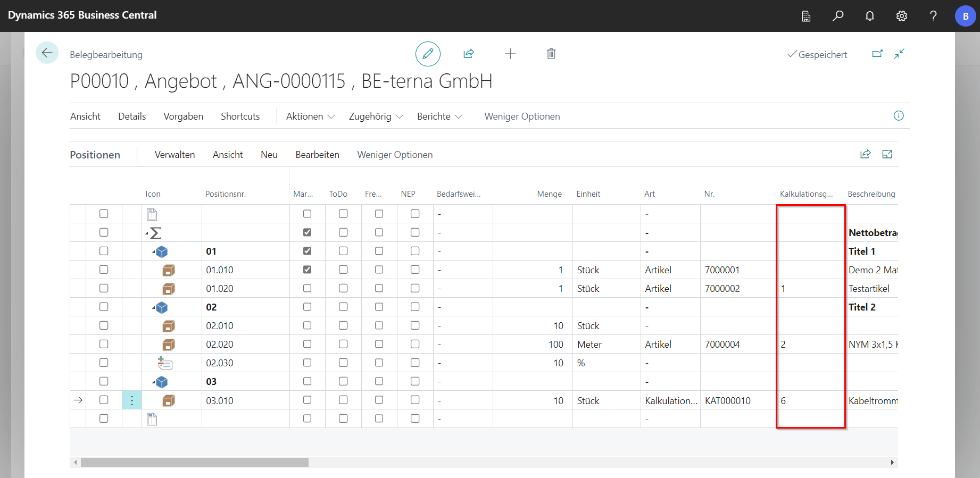980x478 pixels.
Task: Click the plus icon to create new document
Action: [510, 54]
